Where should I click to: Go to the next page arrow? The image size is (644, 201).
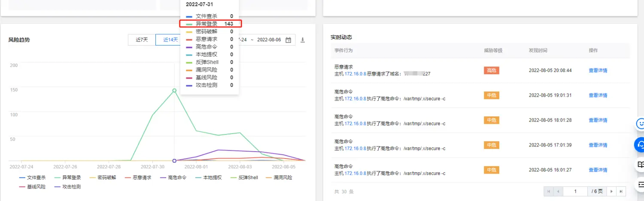point(612,191)
